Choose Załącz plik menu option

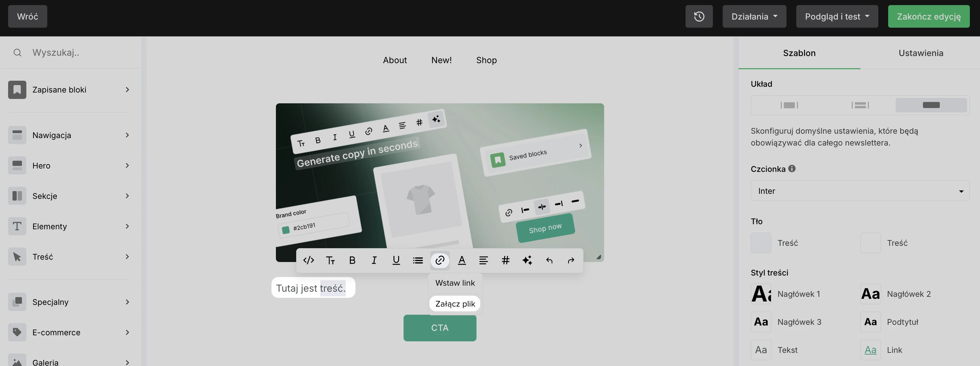(x=455, y=304)
